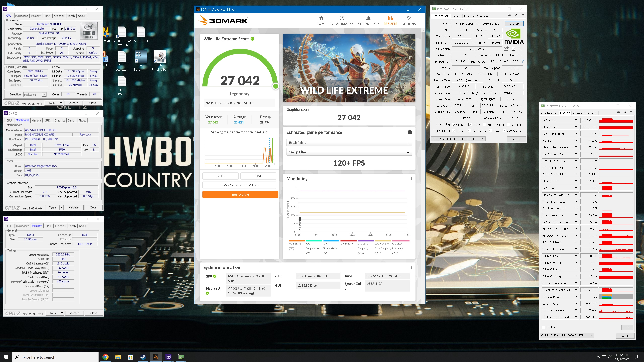This screenshot has height=362, width=644.
Task: Open the GPU selector dropdown in GPU-Z Sensors window
Action: click(x=567, y=335)
